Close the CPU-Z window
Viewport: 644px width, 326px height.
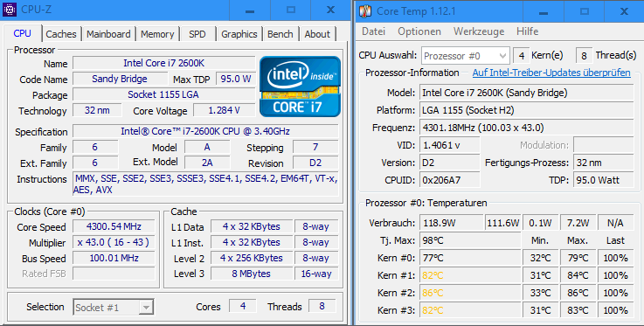click(330, 10)
